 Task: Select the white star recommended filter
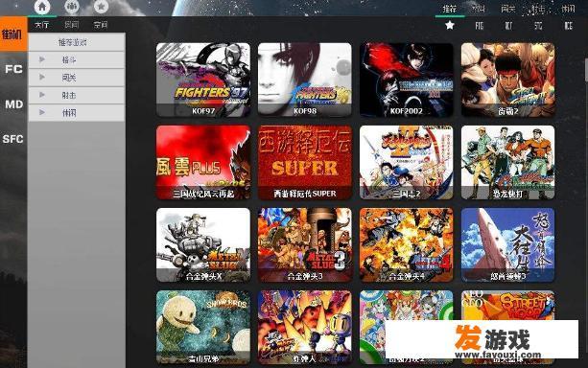pos(450,26)
